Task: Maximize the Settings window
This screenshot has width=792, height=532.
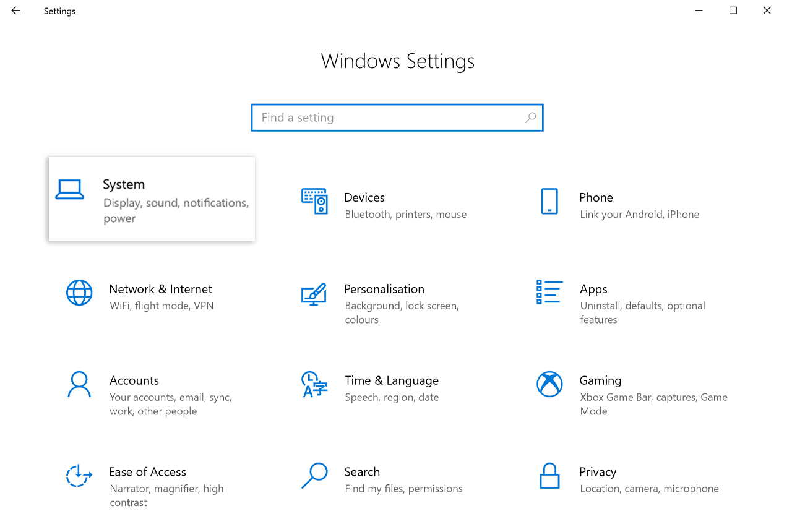Action: [733, 11]
